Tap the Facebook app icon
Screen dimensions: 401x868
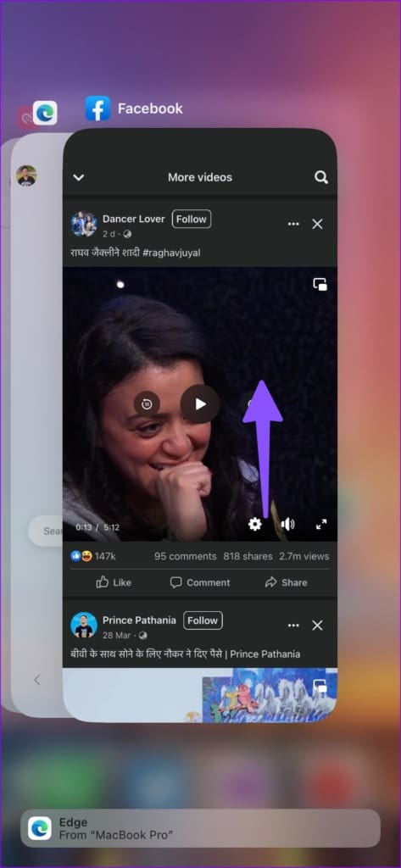[97, 108]
